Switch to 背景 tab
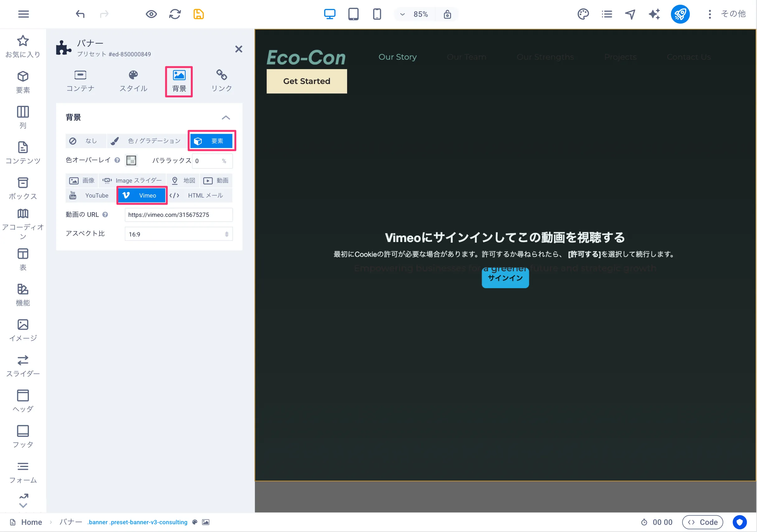The width and height of the screenshot is (757, 532). [x=179, y=82]
